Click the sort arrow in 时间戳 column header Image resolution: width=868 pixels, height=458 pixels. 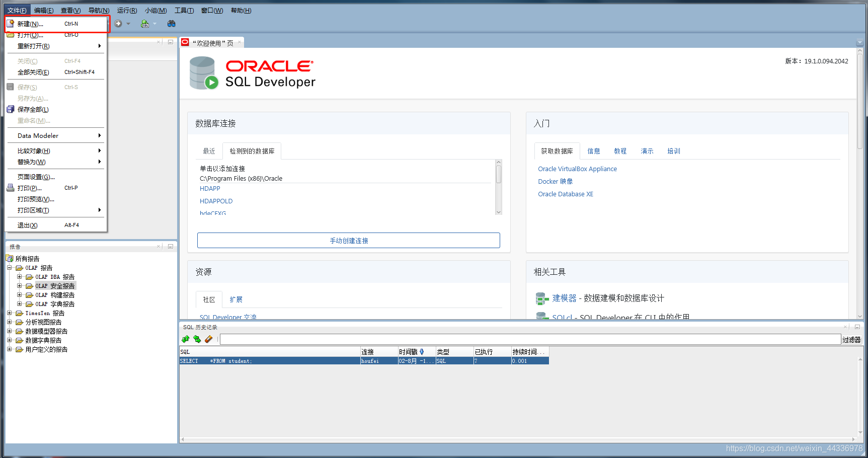coord(422,352)
